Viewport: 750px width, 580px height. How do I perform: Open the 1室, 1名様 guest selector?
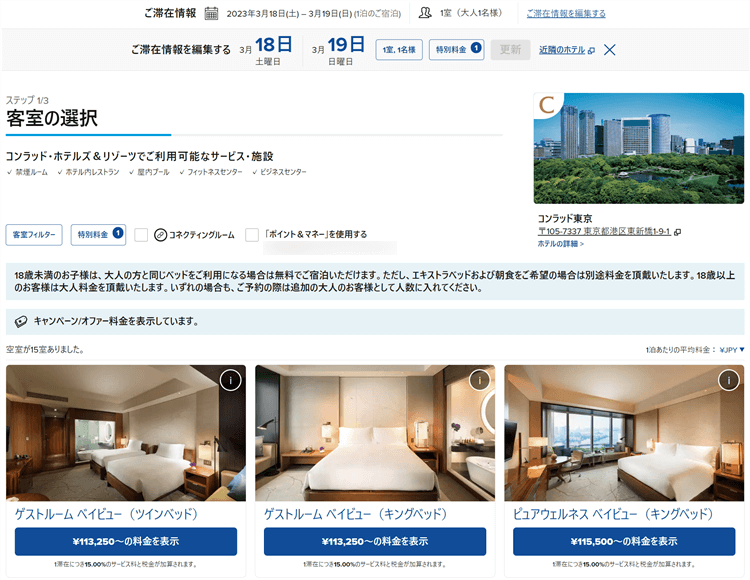[x=399, y=50]
